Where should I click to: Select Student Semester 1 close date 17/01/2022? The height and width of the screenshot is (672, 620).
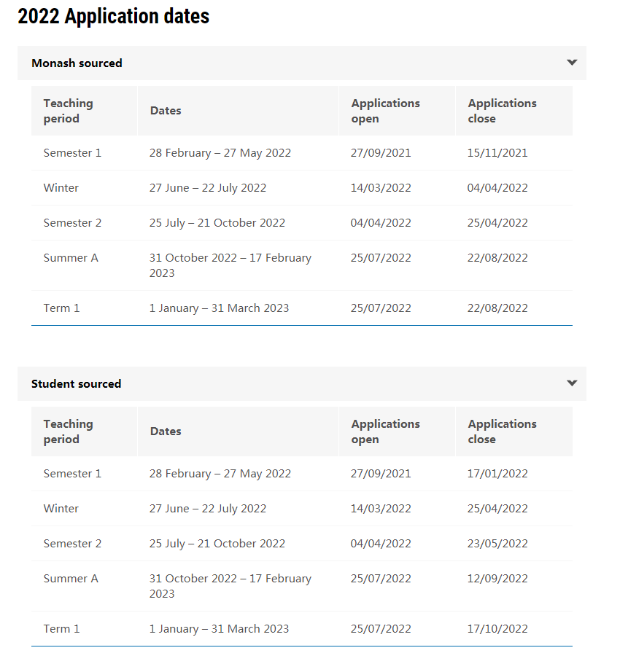497,474
